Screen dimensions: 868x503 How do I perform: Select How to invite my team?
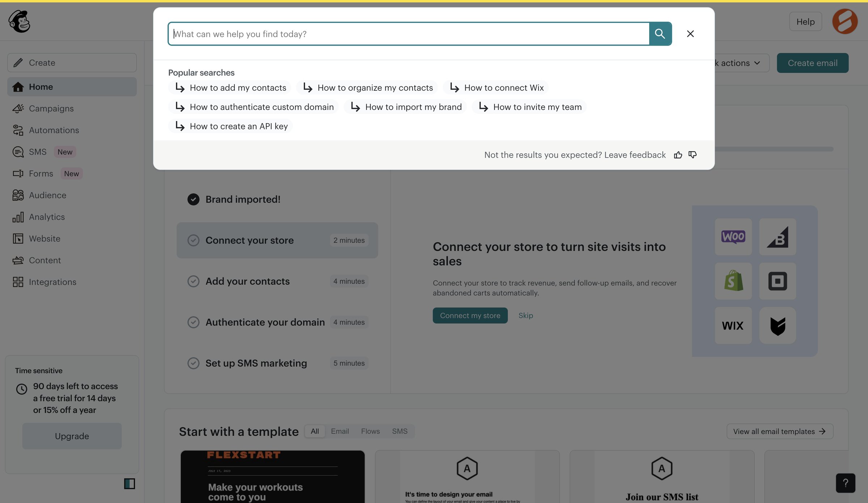(529, 107)
